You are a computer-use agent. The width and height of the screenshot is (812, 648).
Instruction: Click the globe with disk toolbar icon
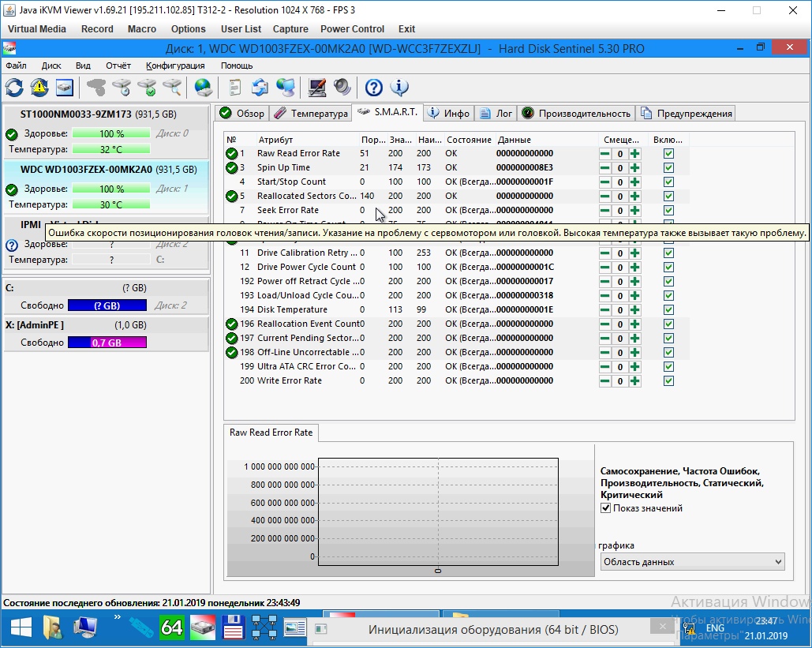(203, 88)
